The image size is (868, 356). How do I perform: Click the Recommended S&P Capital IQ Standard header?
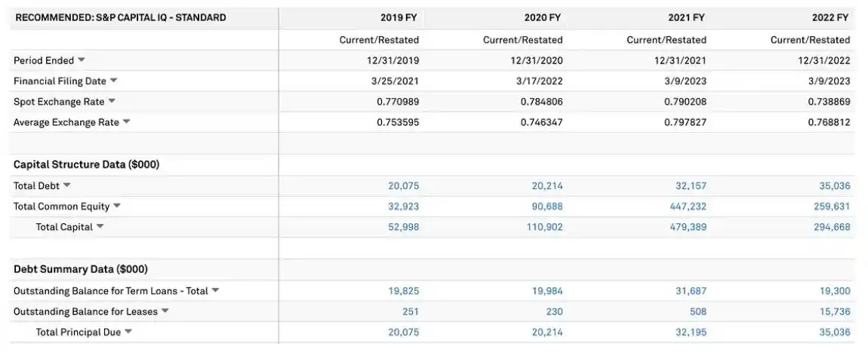coord(121,17)
